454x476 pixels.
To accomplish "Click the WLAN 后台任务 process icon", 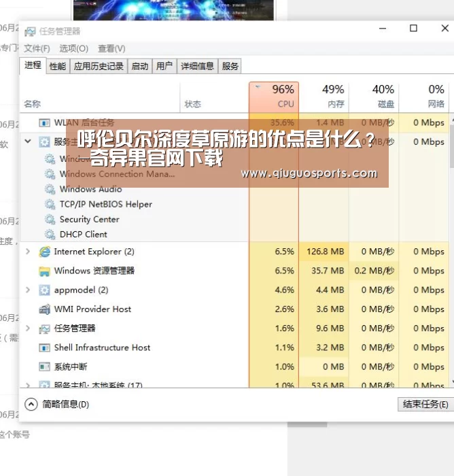I will pyautogui.click(x=44, y=123).
